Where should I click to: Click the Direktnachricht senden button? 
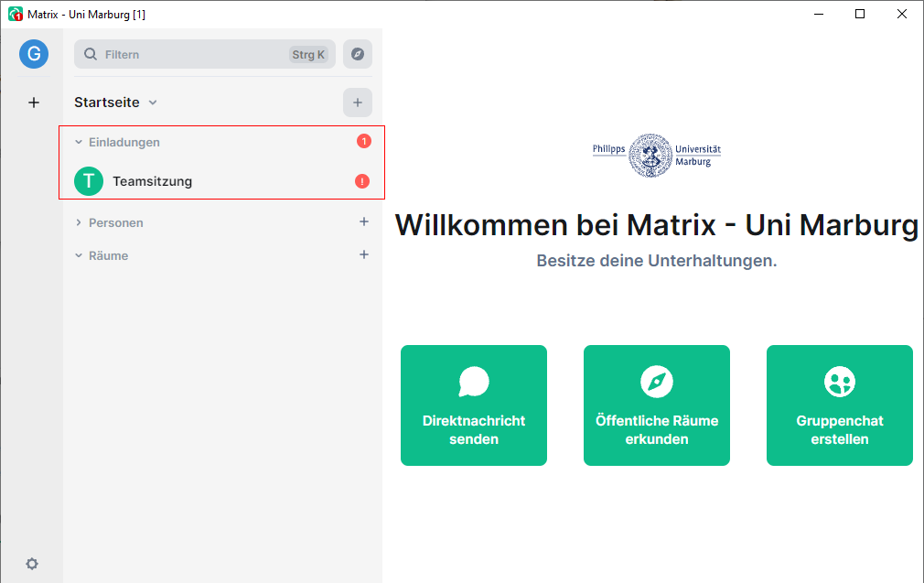[x=474, y=405]
